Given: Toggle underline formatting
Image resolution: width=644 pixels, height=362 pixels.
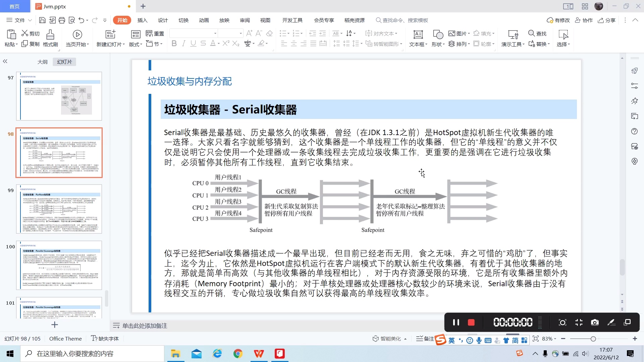Looking at the screenshot, I should click(193, 43).
